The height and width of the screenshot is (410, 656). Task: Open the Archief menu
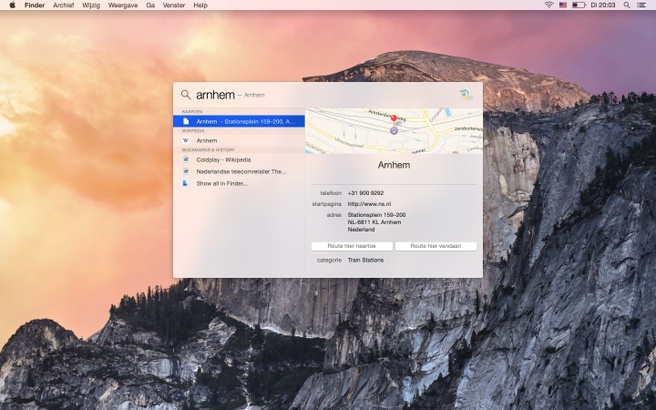pyautogui.click(x=64, y=5)
